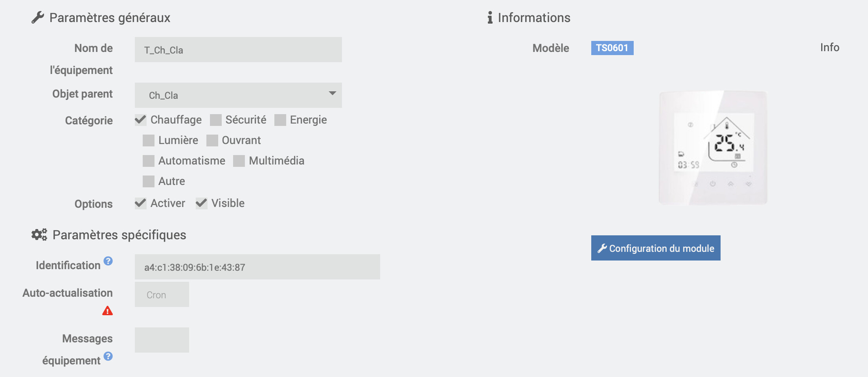Click the Objet parent dropdown arrow

coord(333,93)
